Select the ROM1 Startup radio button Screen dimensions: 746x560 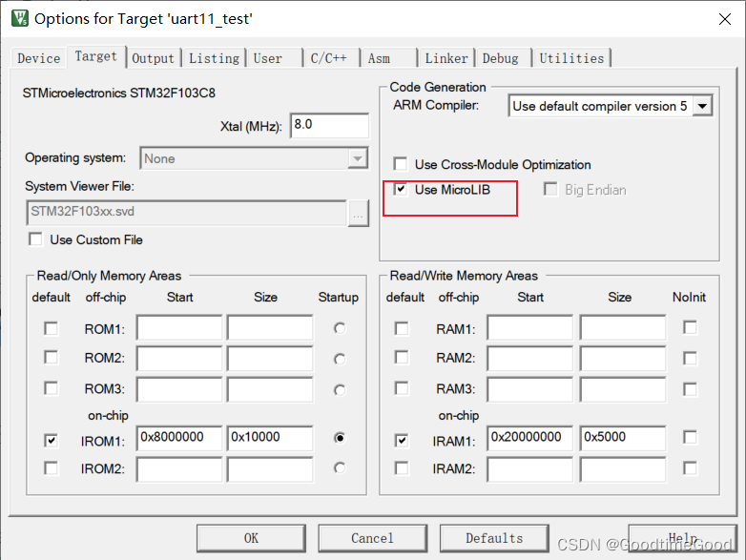point(340,328)
